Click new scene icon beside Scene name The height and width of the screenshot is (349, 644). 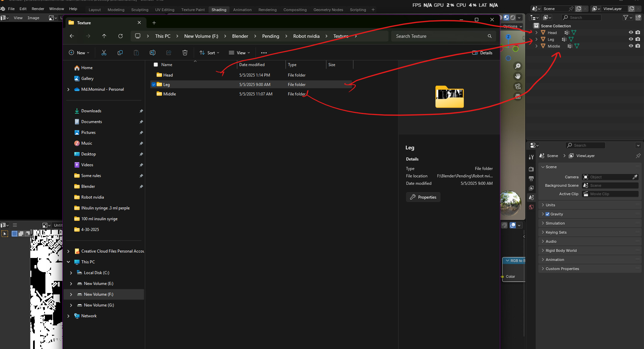coord(579,9)
